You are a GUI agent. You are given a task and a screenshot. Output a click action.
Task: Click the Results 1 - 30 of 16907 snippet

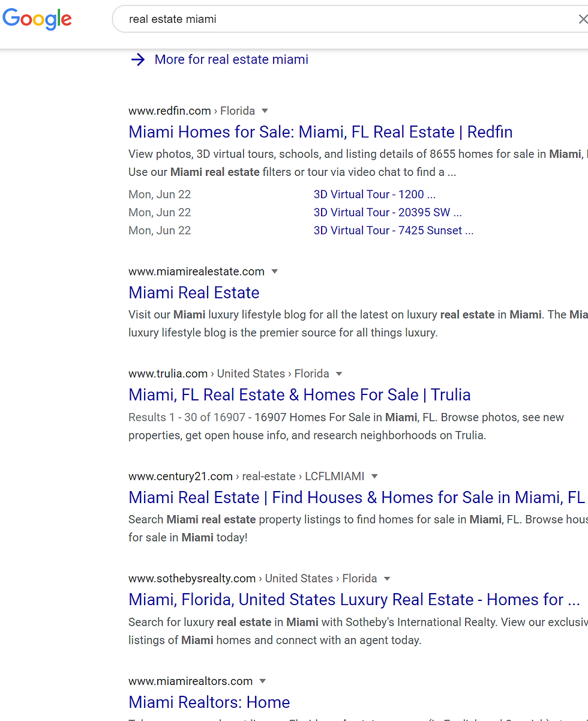click(x=346, y=426)
